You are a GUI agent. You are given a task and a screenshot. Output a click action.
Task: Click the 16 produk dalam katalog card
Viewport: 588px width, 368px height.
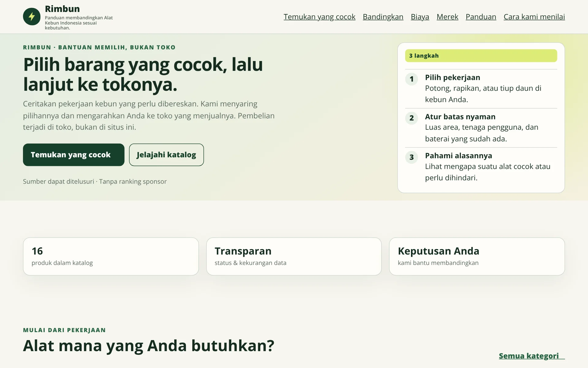click(x=111, y=256)
